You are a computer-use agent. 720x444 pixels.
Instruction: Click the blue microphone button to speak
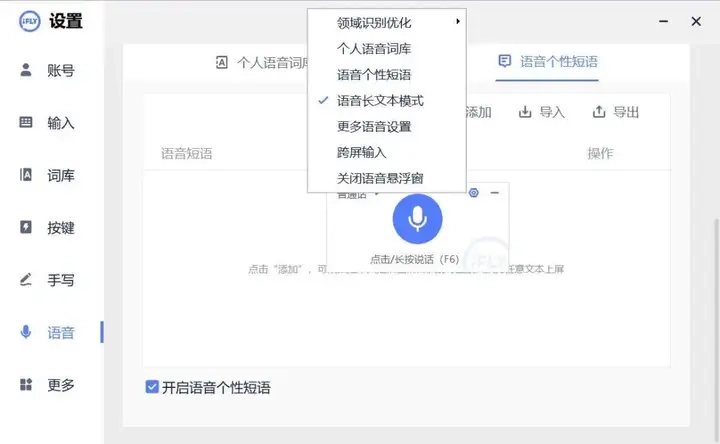[x=417, y=219]
